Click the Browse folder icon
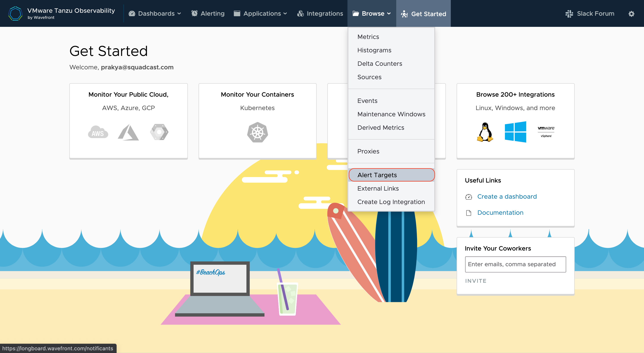The height and width of the screenshot is (353, 644). 356,13
